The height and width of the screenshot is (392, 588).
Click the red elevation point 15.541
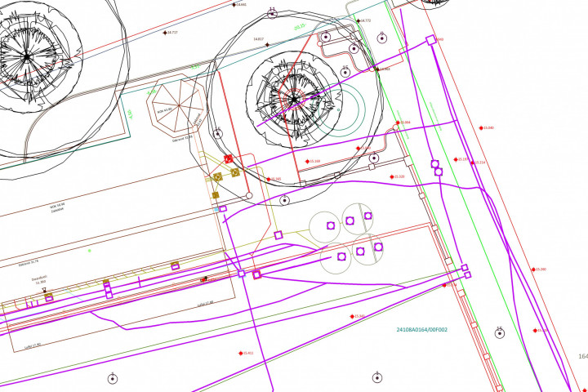coord(353,316)
